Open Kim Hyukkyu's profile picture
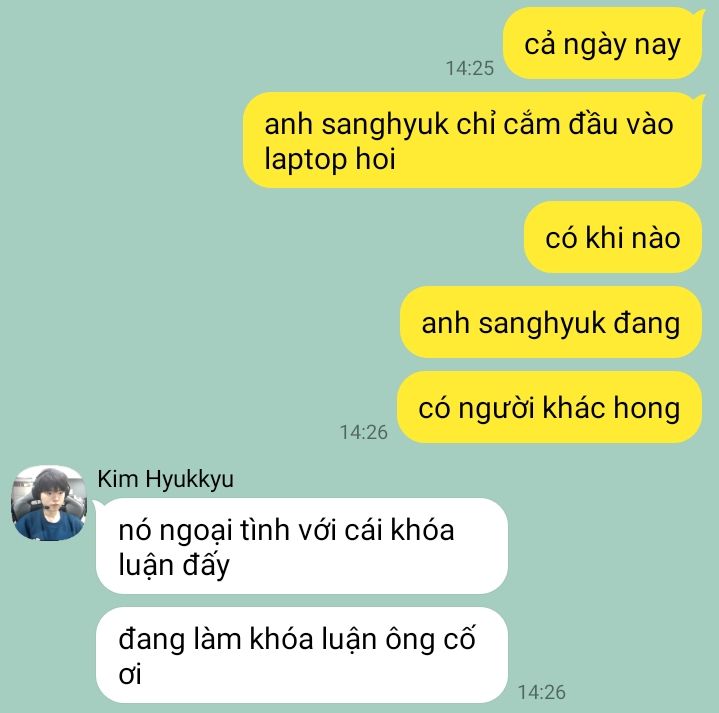 pos(49,503)
